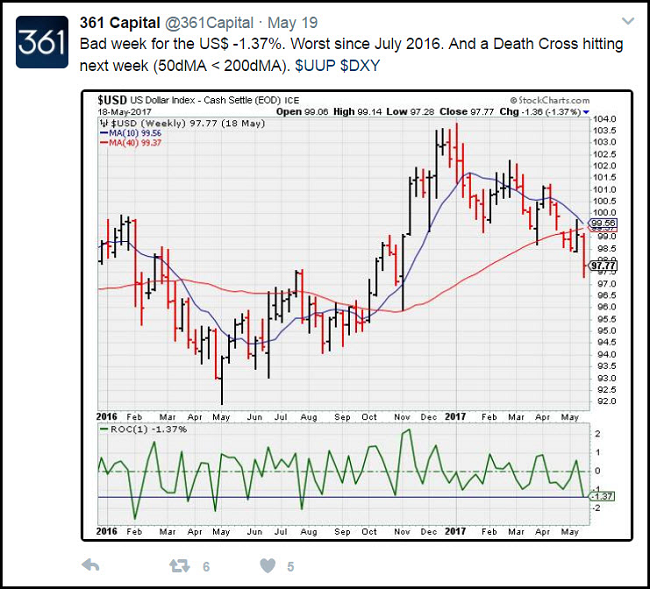Click the $USD (Weekly) 97.77 legend text
Image resolution: width=650 pixels, height=589 pixels.
(x=182, y=124)
